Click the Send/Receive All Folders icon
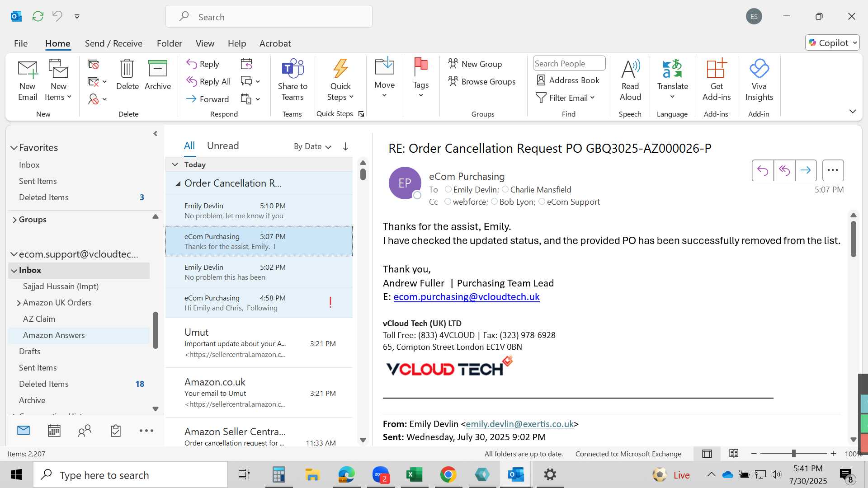 coord(38,16)
